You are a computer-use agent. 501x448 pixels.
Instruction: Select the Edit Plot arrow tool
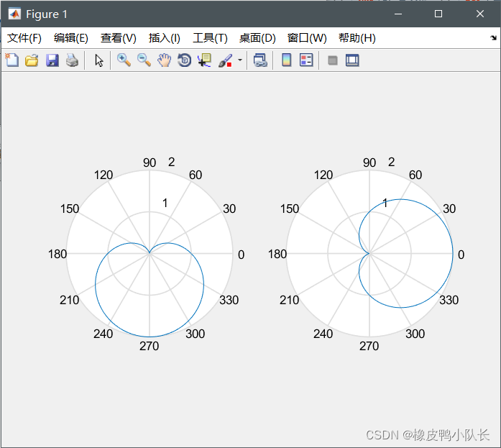click(99, 60)
